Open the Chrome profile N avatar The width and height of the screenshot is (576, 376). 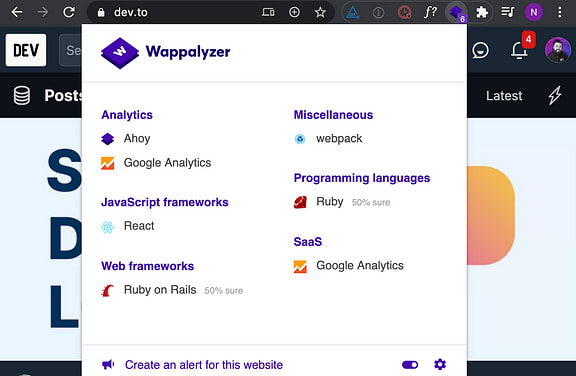click(x=534, y=12)
